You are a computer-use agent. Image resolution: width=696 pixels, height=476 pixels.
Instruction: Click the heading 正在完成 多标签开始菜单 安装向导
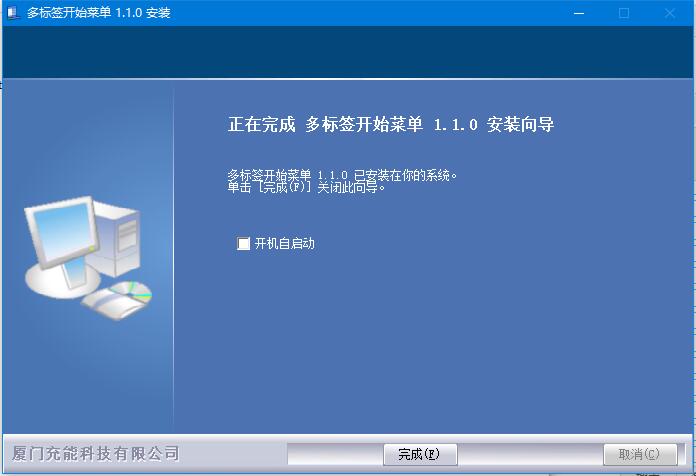(x=391, y=124)
